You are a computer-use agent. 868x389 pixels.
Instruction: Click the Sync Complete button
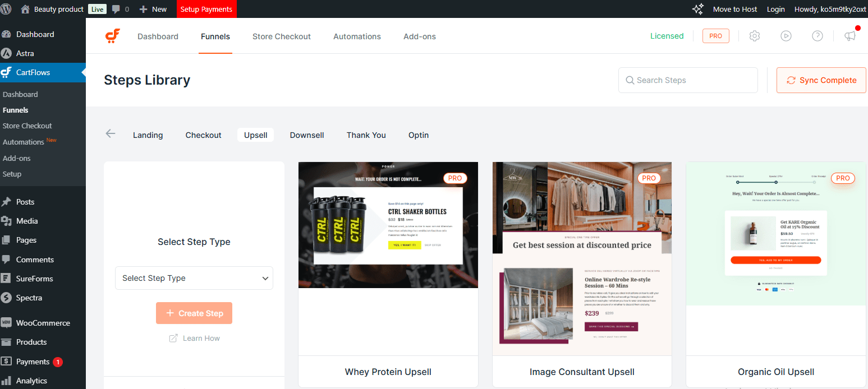[x=821, y=80]
